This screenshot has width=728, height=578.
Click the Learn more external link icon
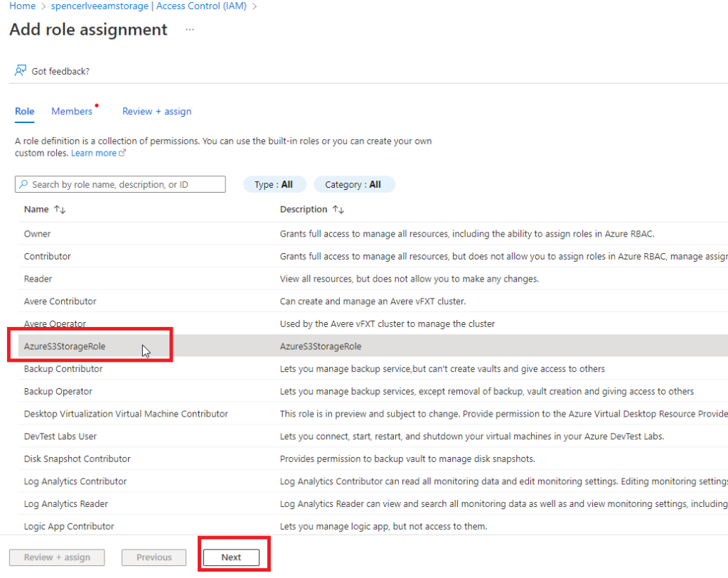tap(122, 153)
